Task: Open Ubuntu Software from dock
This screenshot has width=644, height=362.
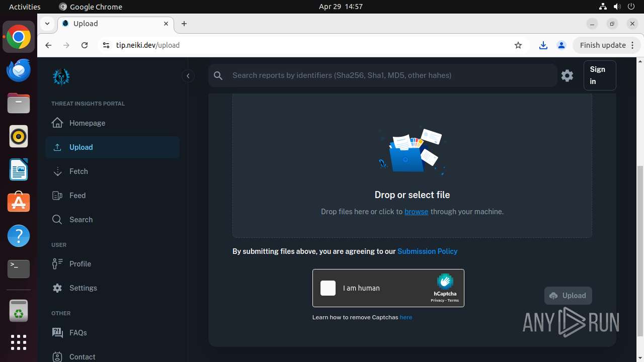Action: pyautogui.click(x=19, y=203)
